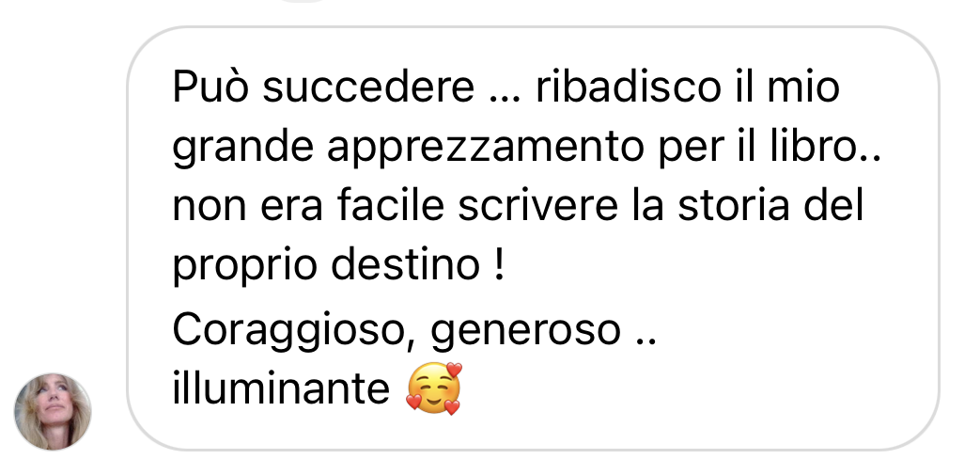
Task: Open the sender's profile picture avatar
Action: (53, 411)
